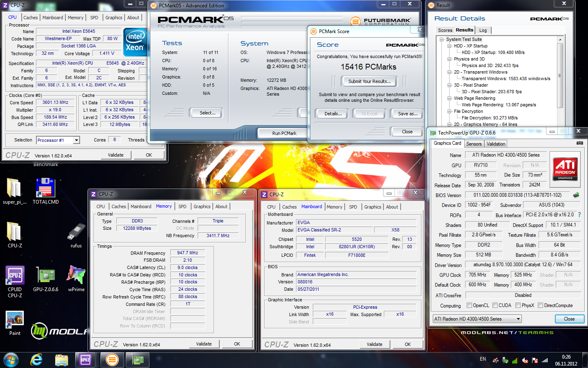Select the Caches tab in the top CPU-Z window
The width and height of the screenshot is (588, 368).
coord(30,18)
